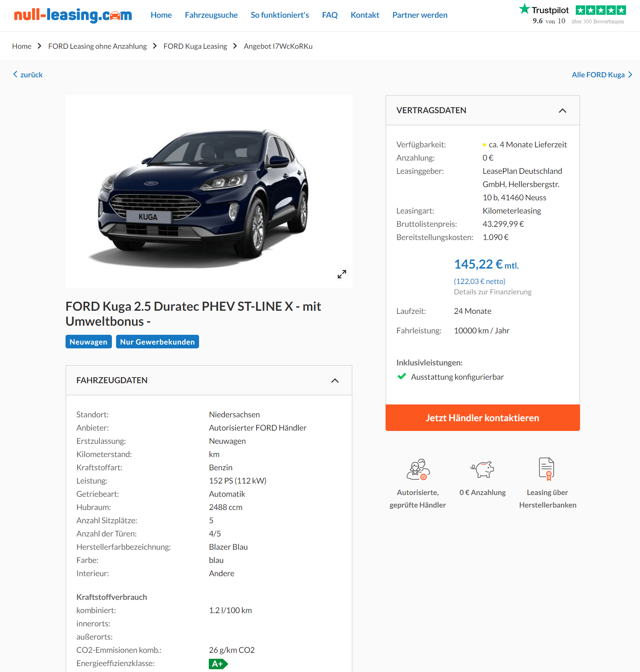Open the FAQ navigation item
640x672 pixels.
[x=330, y=15]
